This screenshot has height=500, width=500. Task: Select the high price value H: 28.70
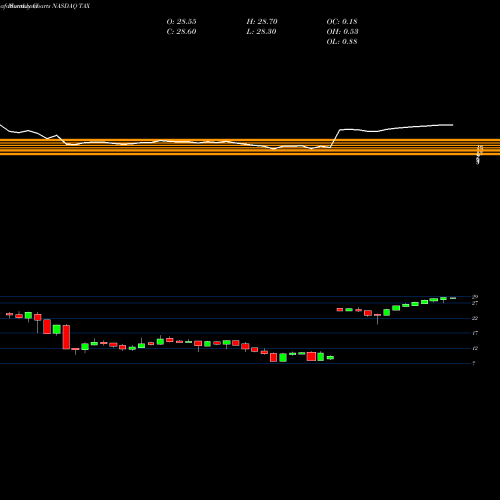point(262,22)
